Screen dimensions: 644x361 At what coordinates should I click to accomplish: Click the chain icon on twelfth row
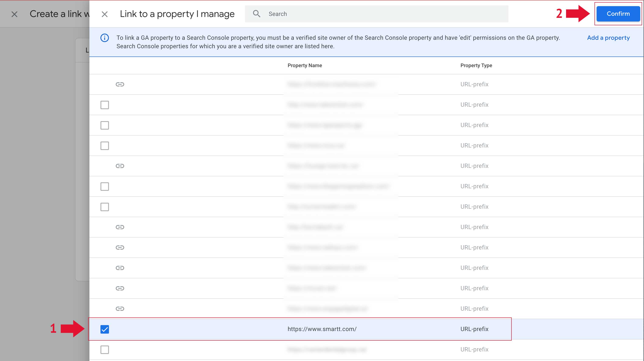click(120, 308)
